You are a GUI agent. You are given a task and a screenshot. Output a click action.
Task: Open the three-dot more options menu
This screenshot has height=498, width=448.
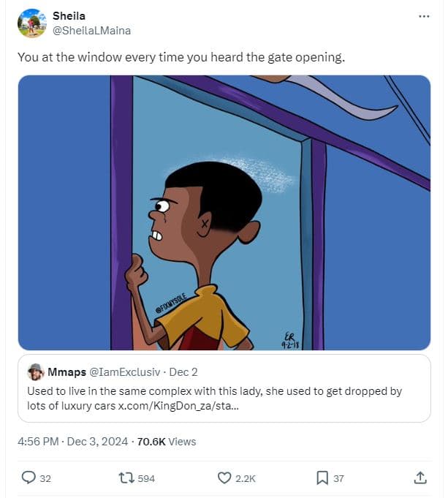coord(424,16)
